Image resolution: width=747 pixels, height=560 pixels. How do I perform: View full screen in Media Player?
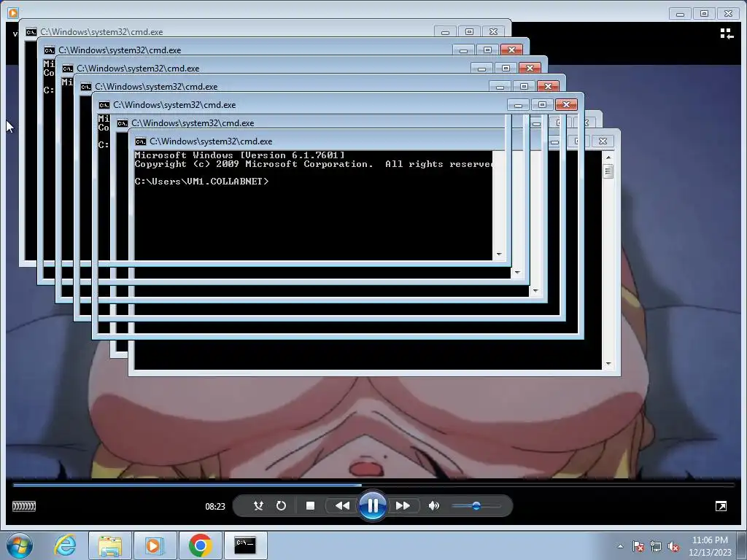pos(721,506)
